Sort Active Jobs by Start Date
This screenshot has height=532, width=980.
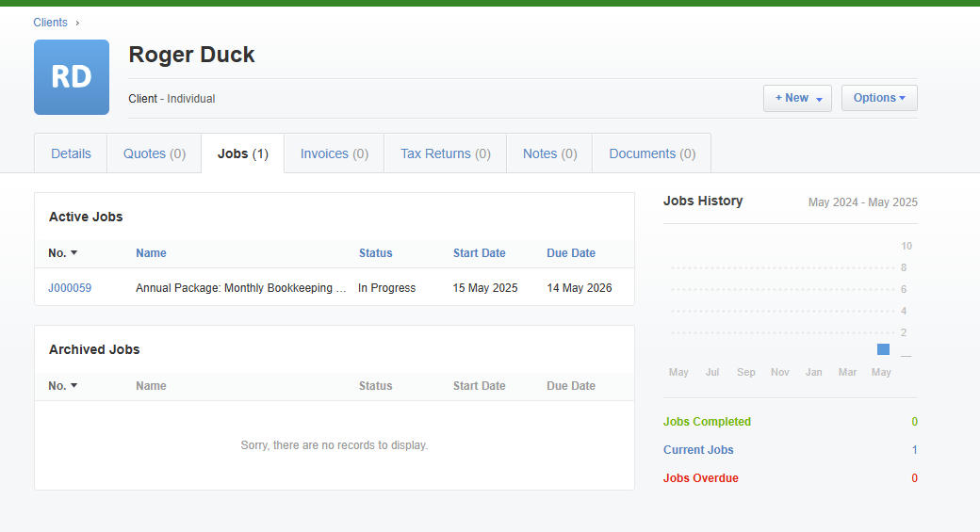coord(479,253)
